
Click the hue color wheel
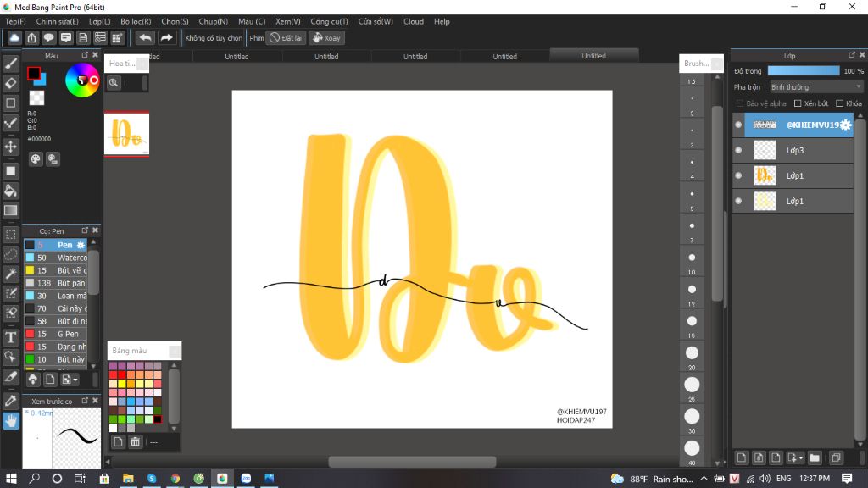[82, 80]
